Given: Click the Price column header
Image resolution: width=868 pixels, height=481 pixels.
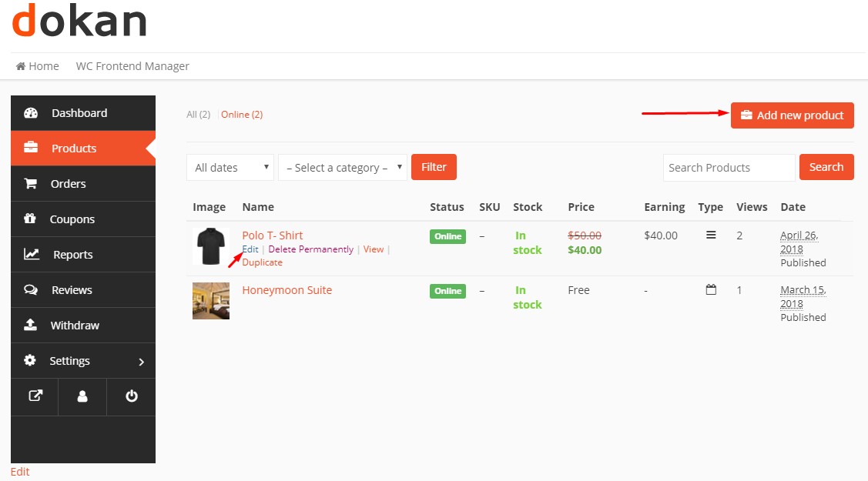Looking at the screenshot, I should (x=581, y=207).
